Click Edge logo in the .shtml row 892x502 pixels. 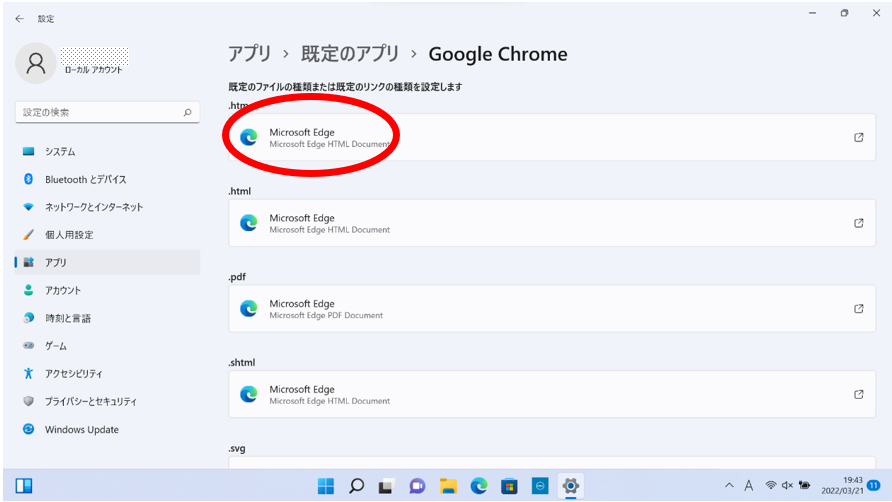(249, 394)
